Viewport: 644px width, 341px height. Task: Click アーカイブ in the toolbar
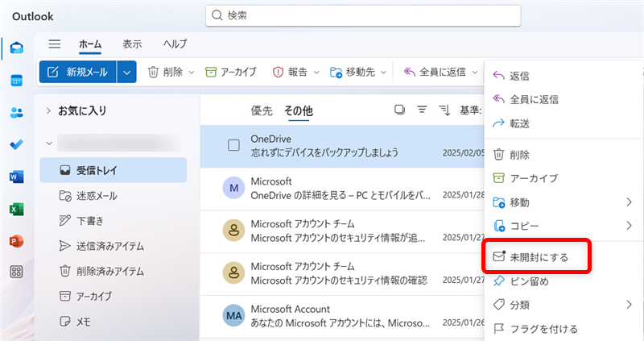point(231,73)
